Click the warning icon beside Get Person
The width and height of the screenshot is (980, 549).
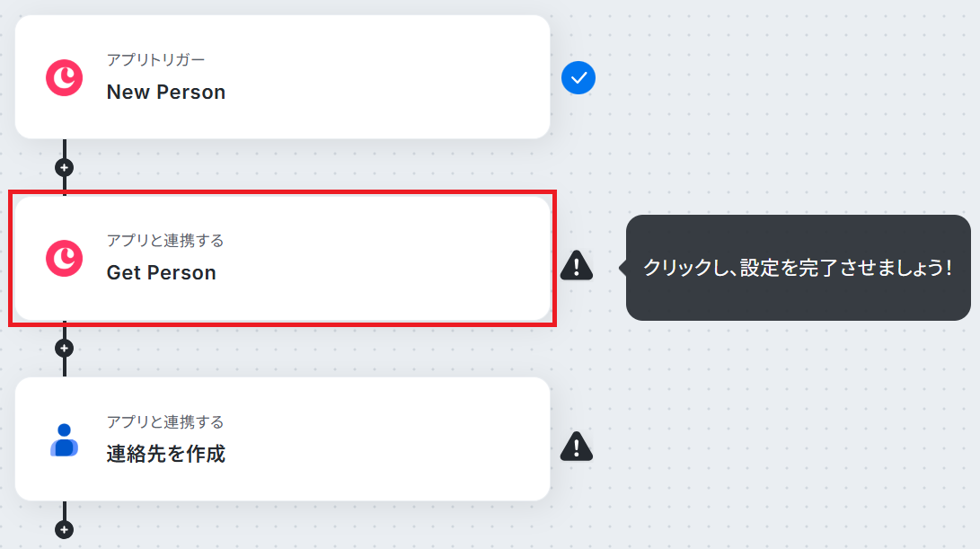(x=577, y=265)
